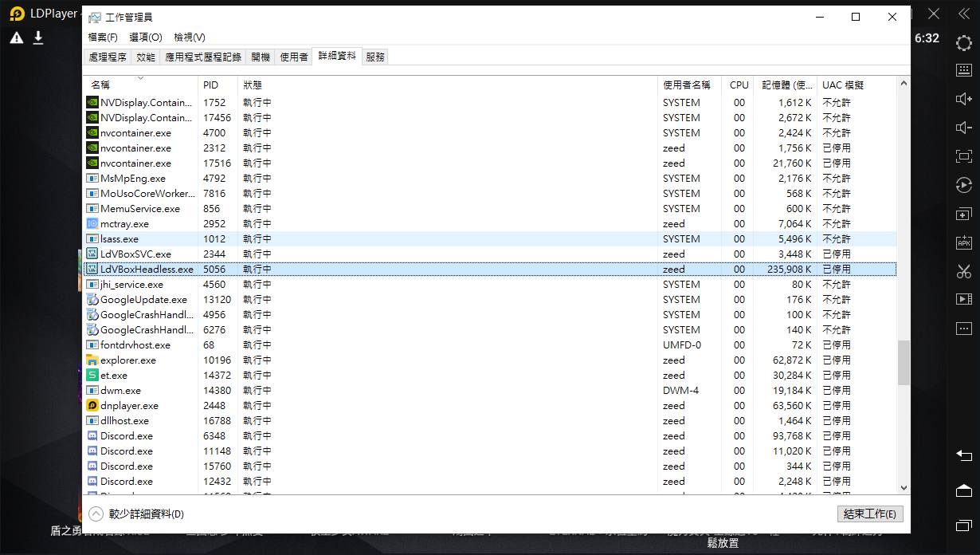The height and width of the screenshot is (555, 980).
Task: Open LDPlayer settings gear icon
Action: (x=964, y=42)
